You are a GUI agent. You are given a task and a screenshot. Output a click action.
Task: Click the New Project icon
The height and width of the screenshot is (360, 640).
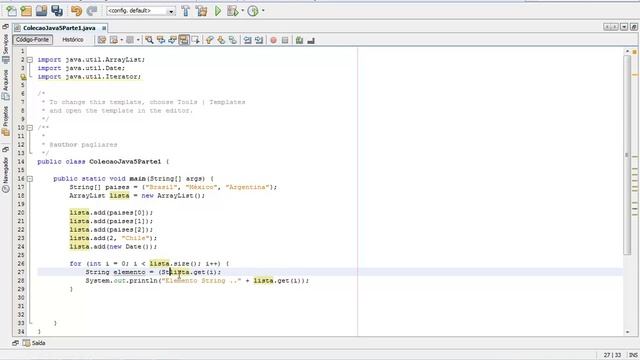click(x=26, y=11)
